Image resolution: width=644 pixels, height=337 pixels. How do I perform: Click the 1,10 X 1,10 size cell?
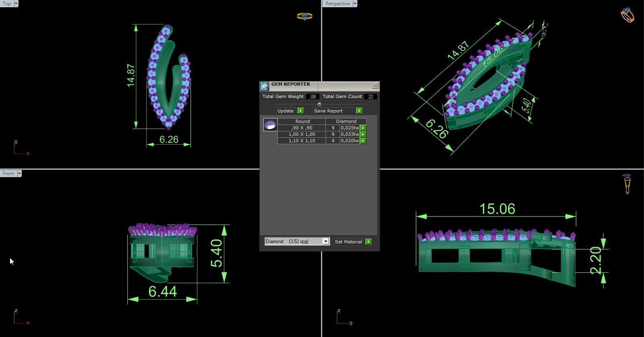(301, 141)
